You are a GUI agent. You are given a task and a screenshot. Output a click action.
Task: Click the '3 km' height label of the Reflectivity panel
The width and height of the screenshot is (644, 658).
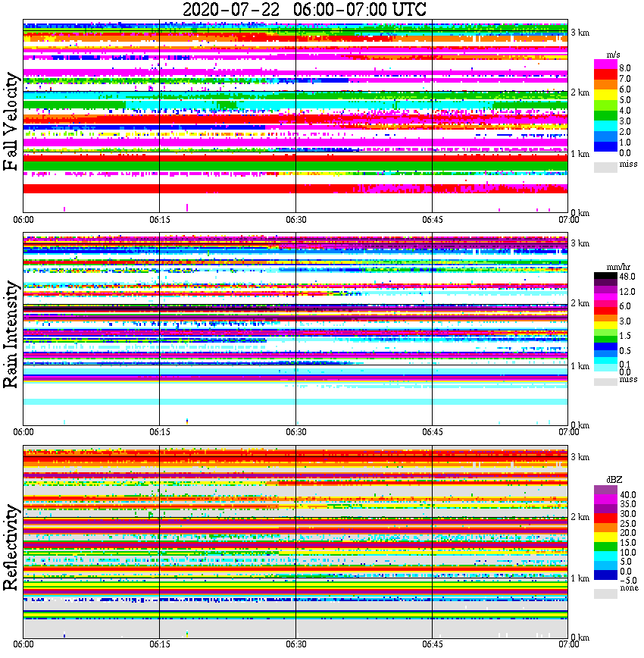tap(580, 457)
